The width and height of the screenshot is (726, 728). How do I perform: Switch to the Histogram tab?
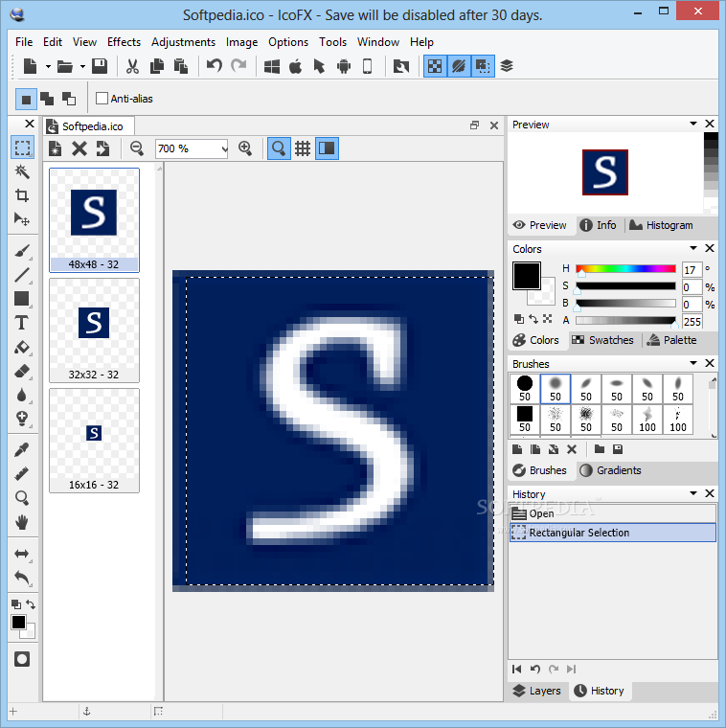click(x=661, y=225)
